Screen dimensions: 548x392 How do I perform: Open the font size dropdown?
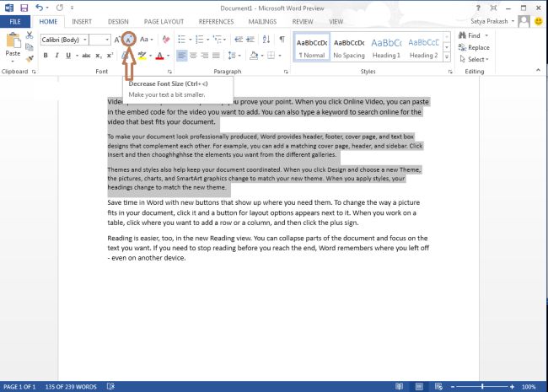click(x=107, y=40)
